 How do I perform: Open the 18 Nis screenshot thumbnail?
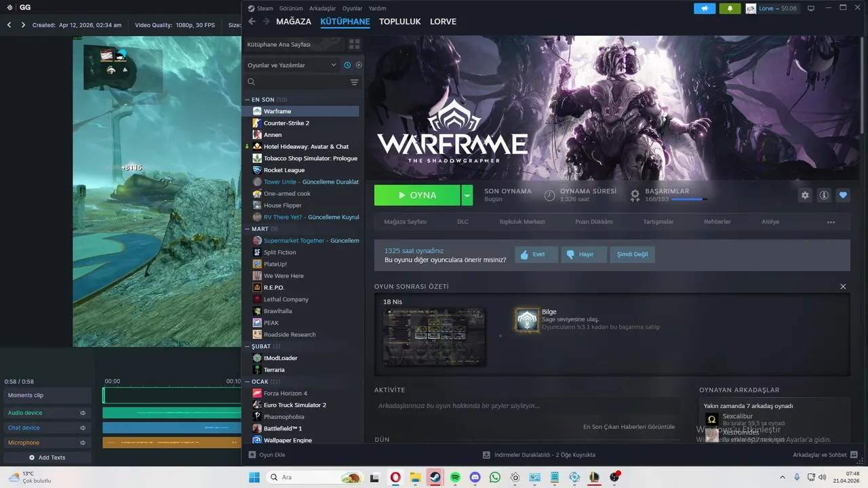click(434, 337)
